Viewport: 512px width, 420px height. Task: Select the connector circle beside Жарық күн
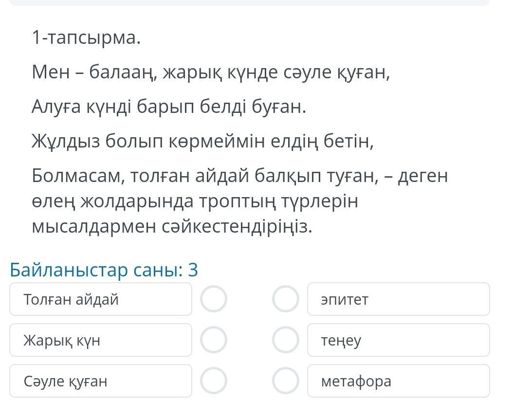(214, 340)
